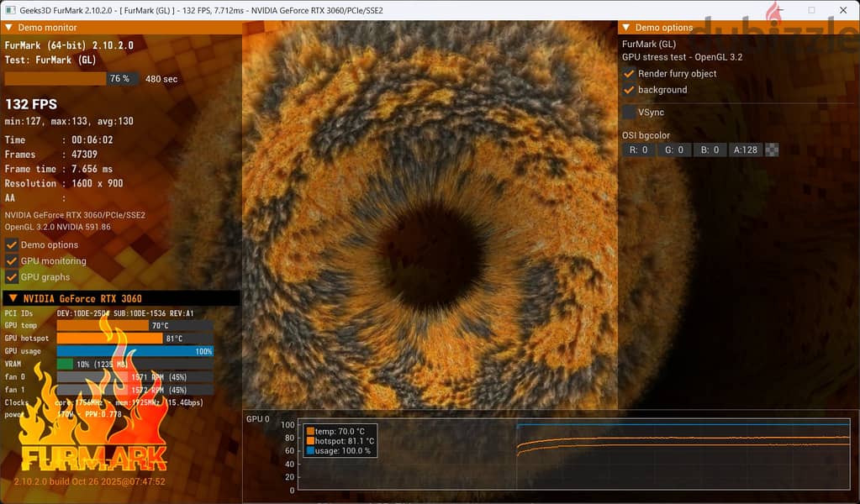Click the fan 1 RPM bar
This screenshot has height=504, width=860.
pos(135,390)
